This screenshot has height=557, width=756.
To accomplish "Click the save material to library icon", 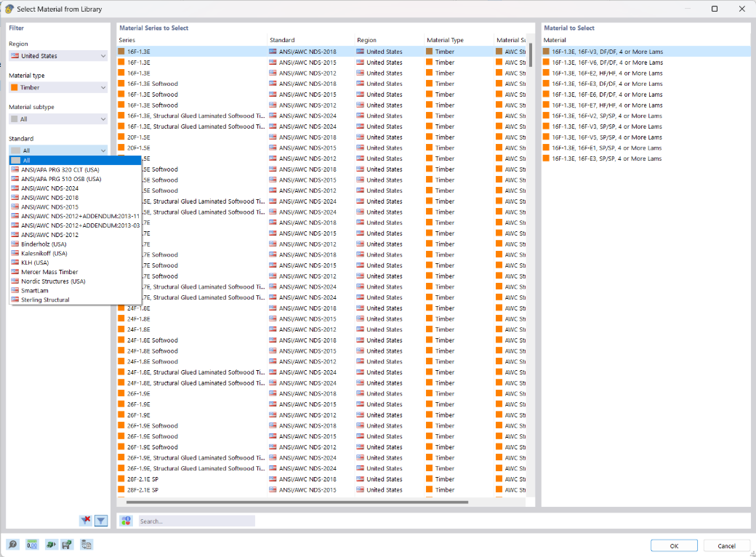I will pyautogui.click(x=67, y=545).
